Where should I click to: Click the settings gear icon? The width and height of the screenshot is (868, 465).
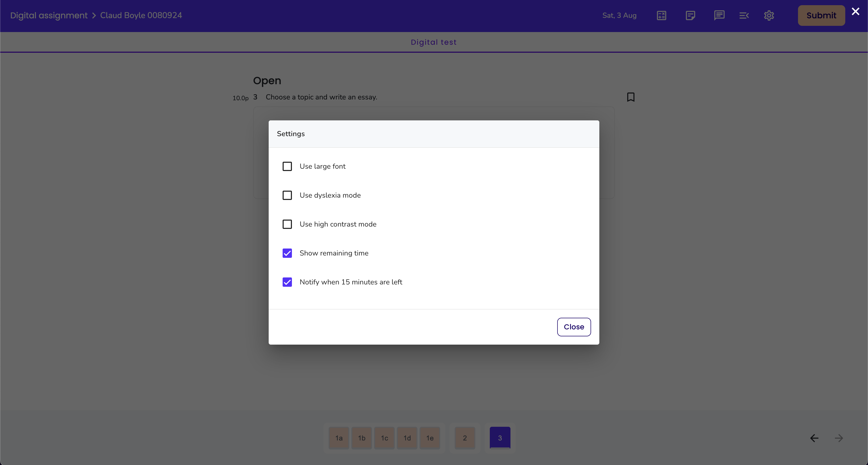point(769,16)
